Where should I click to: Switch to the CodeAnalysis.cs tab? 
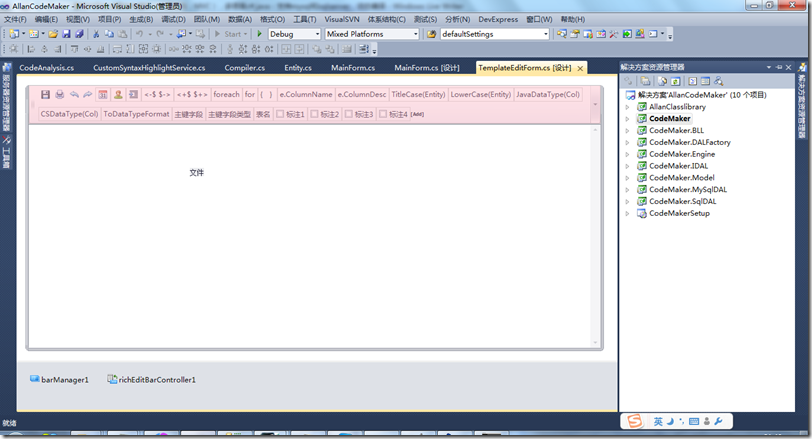pyautogui.click(x=47, y=68)
